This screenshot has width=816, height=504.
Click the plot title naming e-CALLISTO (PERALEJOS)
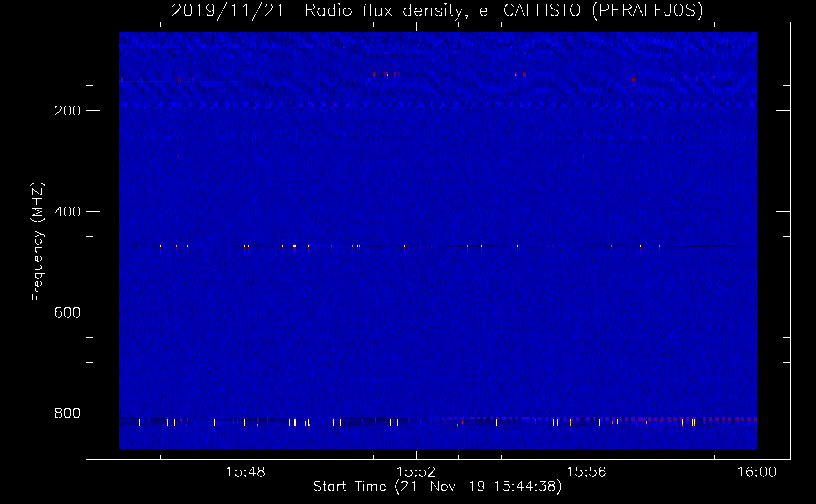[x=437, y=10]
